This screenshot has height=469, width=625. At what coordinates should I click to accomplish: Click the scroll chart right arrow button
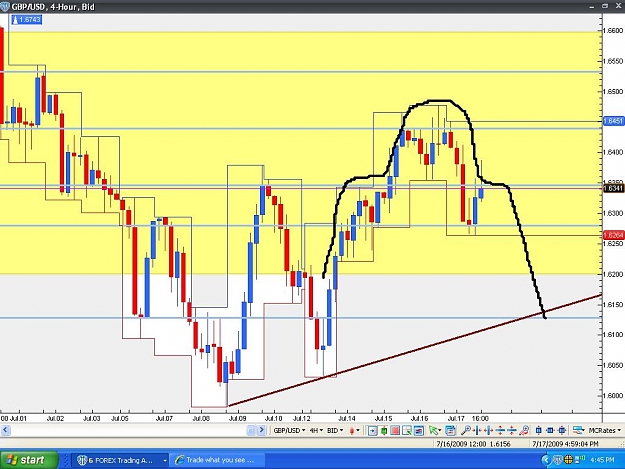pyautogui.click(x=261, y=430)
